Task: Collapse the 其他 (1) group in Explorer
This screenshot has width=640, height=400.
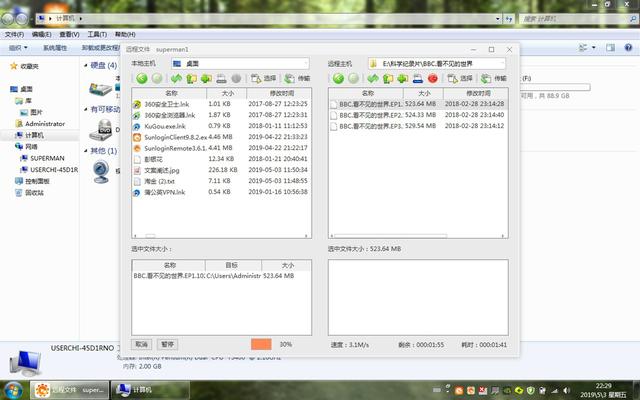Action: pyautogui.click(x=86, y=151)
